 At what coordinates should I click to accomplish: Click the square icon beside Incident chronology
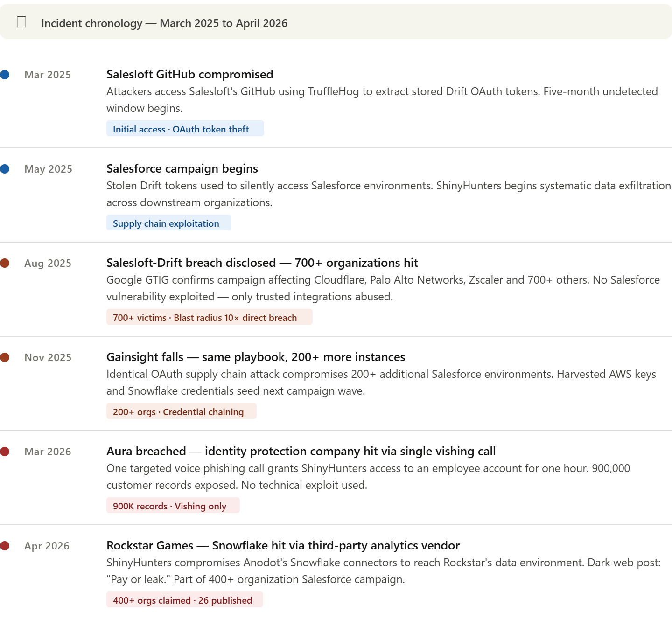21,22
